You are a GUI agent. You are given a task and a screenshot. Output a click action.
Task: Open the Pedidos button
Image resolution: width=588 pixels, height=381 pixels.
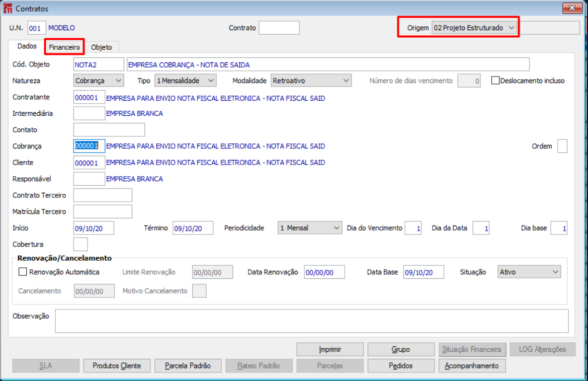pyautogui.click(x=401, y=365)
